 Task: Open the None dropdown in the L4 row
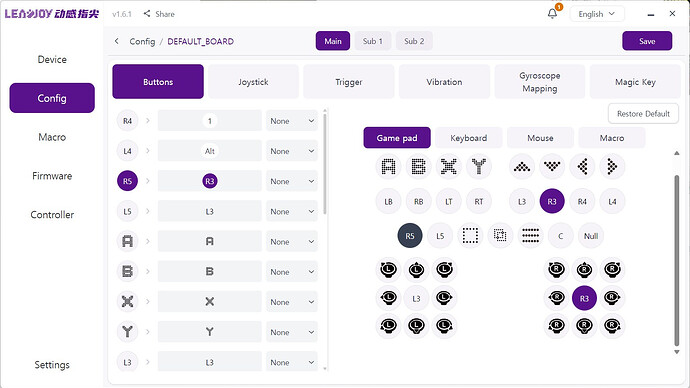coord(292,151)
